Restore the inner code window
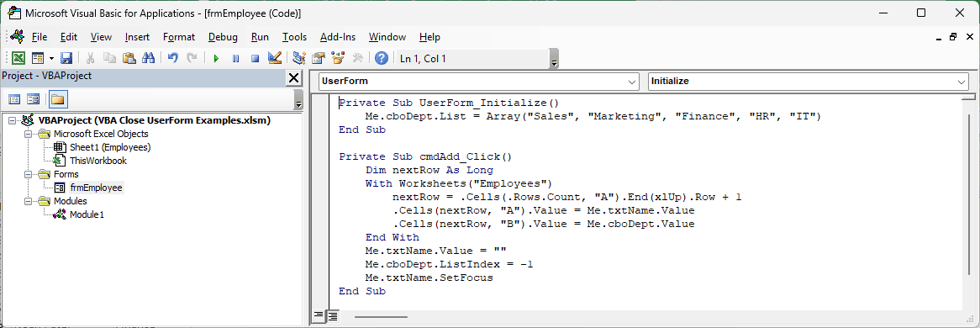Viewport: 980px width, 328px height. coord(953,37)
